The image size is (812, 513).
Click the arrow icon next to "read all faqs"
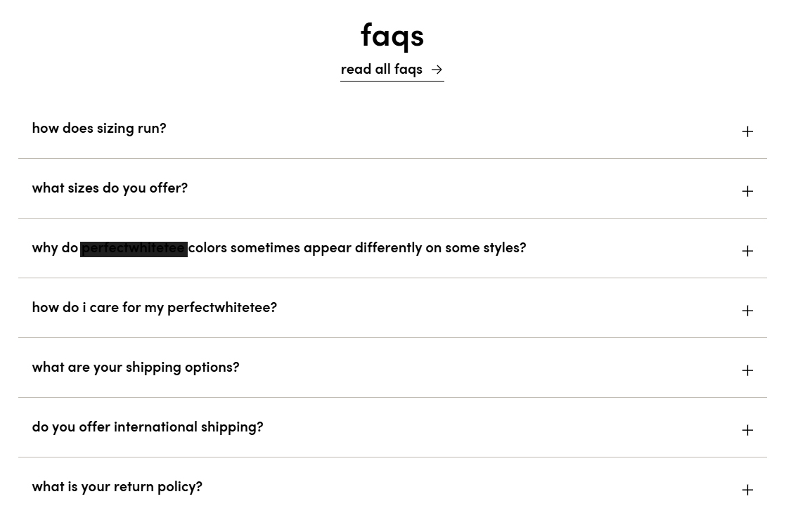point(437,70)
